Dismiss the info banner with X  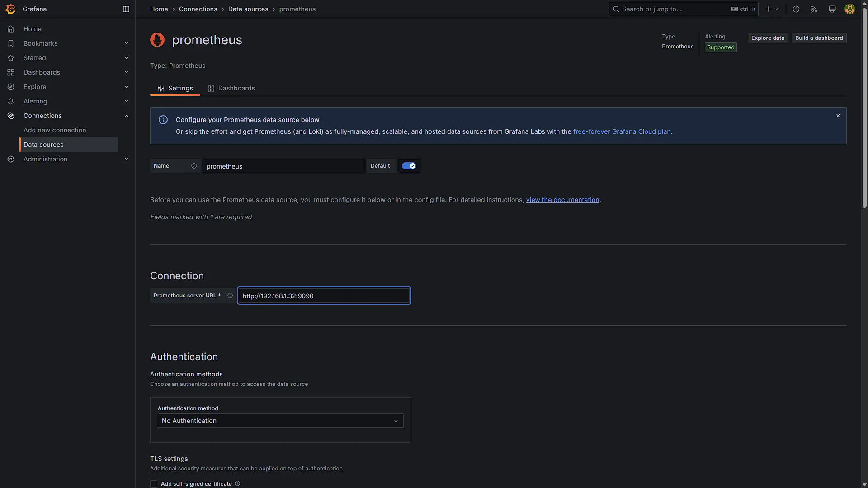838,116
